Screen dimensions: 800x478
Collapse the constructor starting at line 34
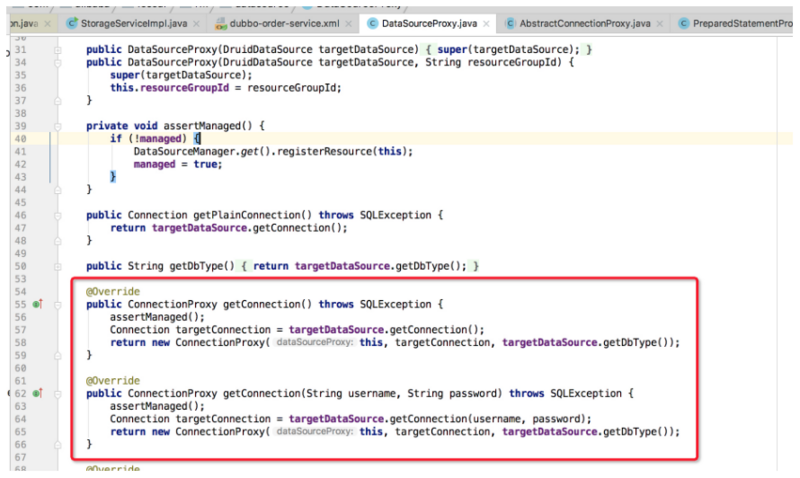pyautogui.click(x=58, y=63)
